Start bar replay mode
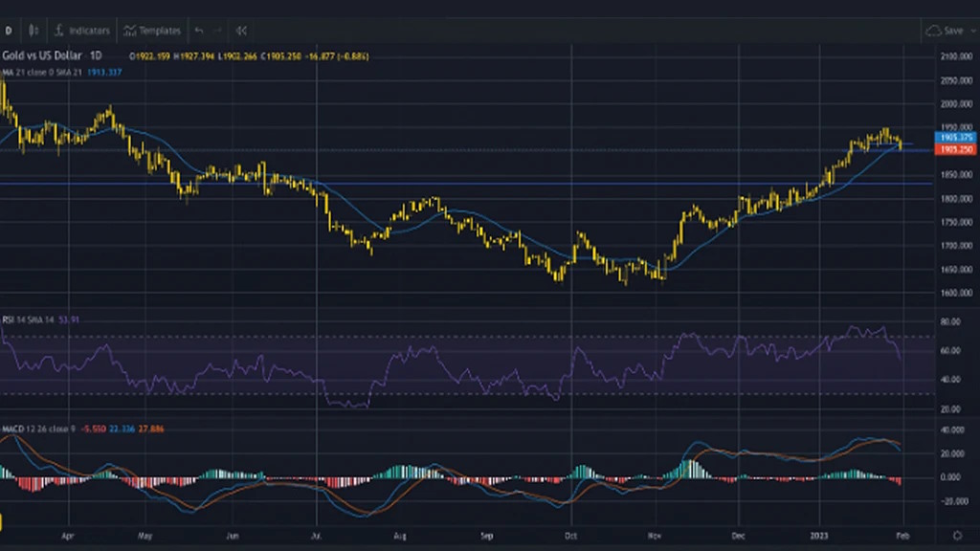Image resolution: width=980 pixels, height=551 pixels. coord(241,31)
